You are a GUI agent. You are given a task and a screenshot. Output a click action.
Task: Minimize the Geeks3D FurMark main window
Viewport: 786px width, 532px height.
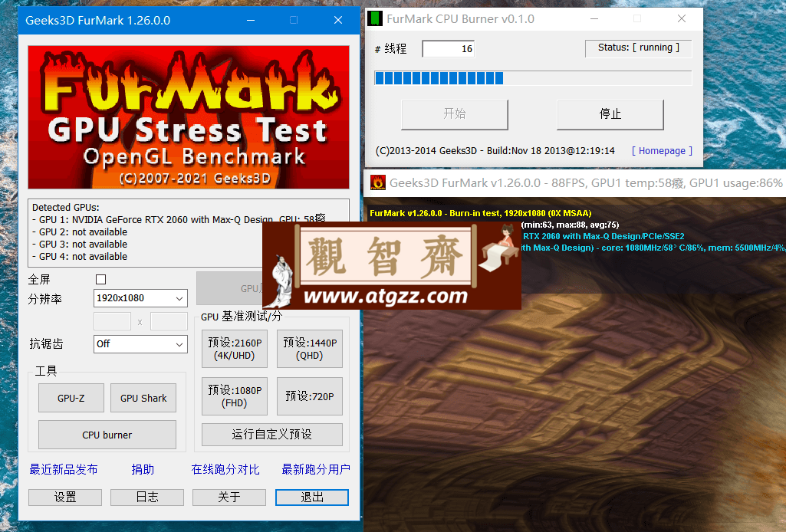coord(251,20)
